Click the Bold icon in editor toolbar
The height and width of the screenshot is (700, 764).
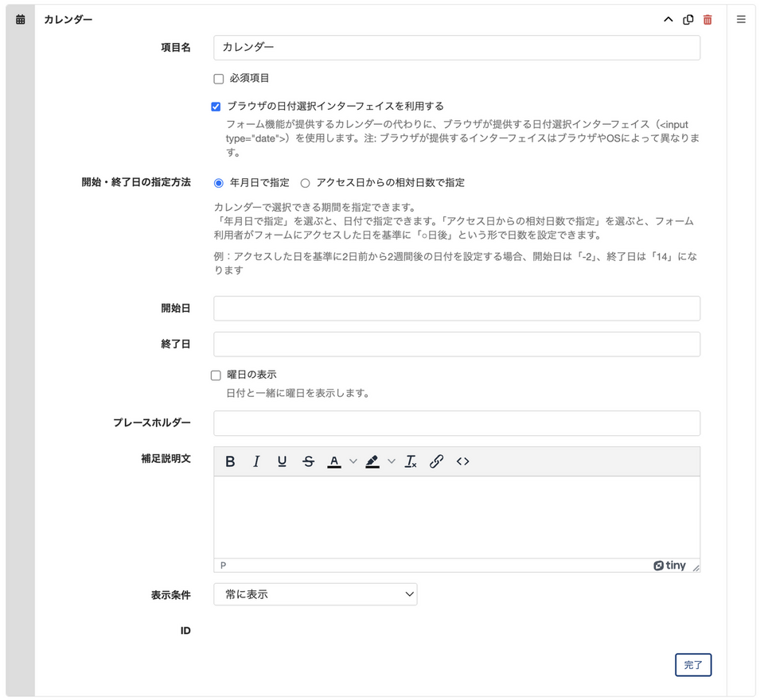[230, 461]
